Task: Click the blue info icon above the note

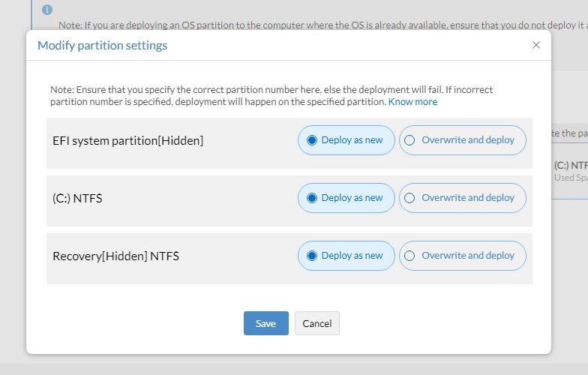Action: click(48, 10)
